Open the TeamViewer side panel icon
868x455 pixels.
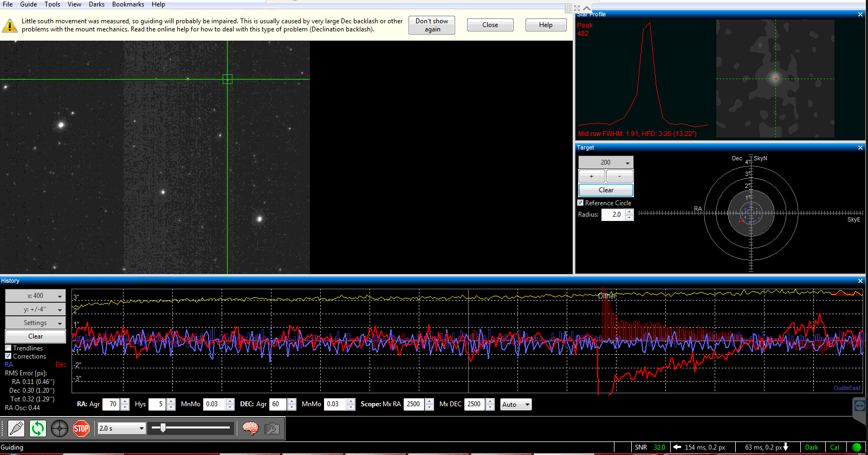(x=860, y=406)
